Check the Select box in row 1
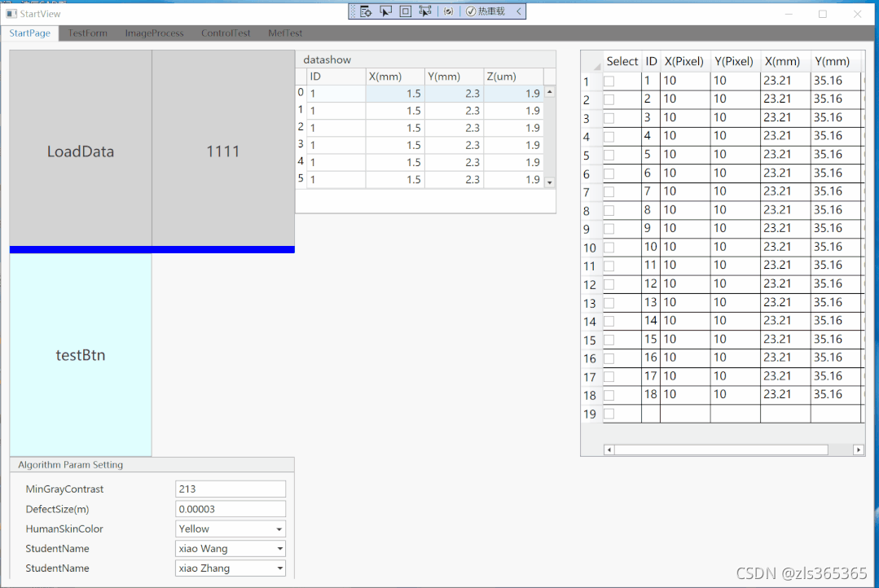 (x=609, y=81)
